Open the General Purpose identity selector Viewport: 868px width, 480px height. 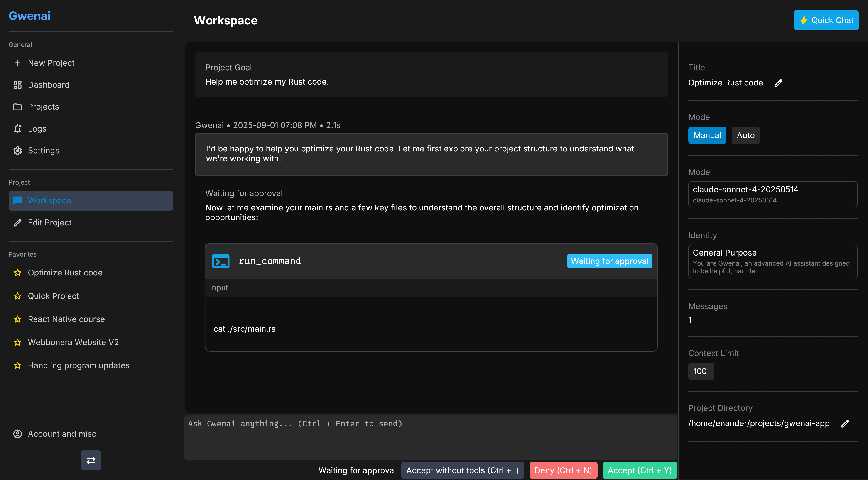tap(772, 261)
